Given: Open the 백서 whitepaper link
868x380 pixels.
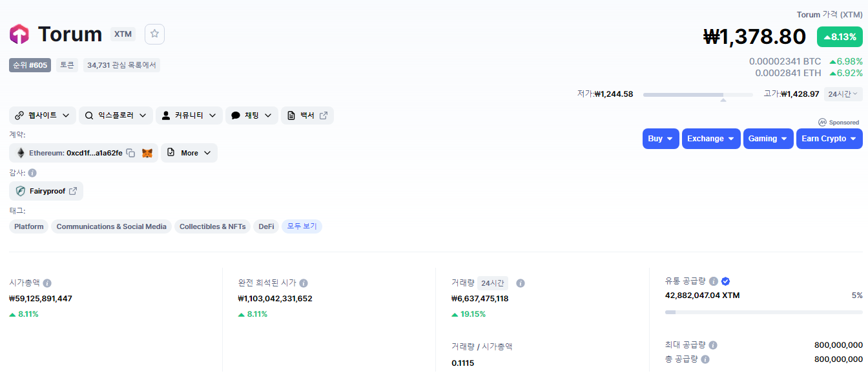Looking at the screenshot, I should (x=307, y=115).
